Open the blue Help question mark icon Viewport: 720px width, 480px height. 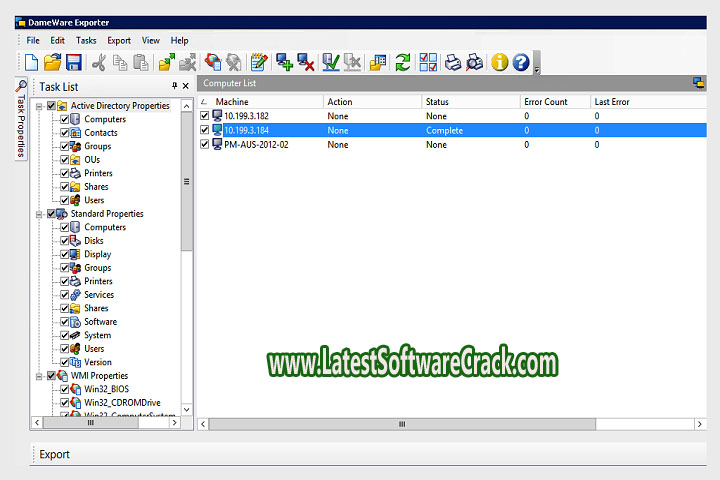521,63
